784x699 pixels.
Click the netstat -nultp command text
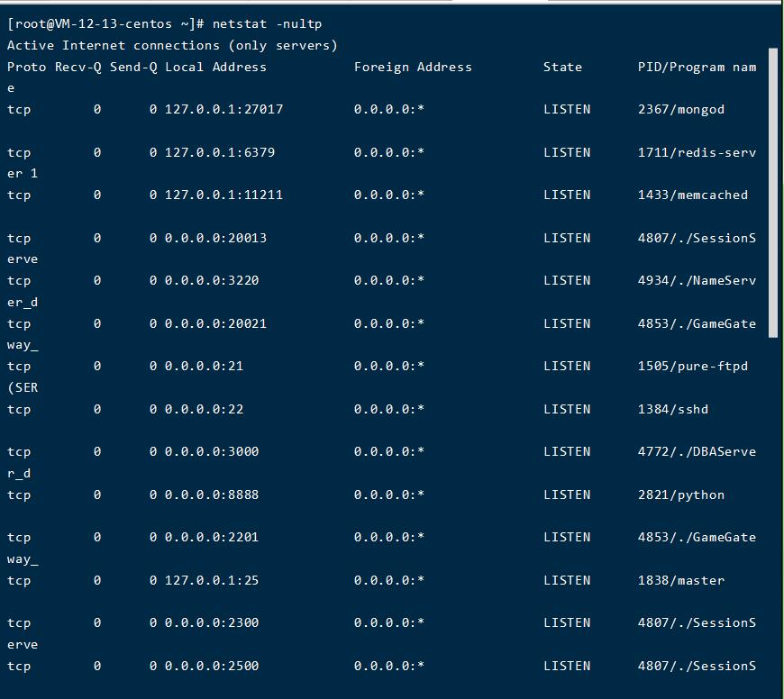(x=267, y=23)
